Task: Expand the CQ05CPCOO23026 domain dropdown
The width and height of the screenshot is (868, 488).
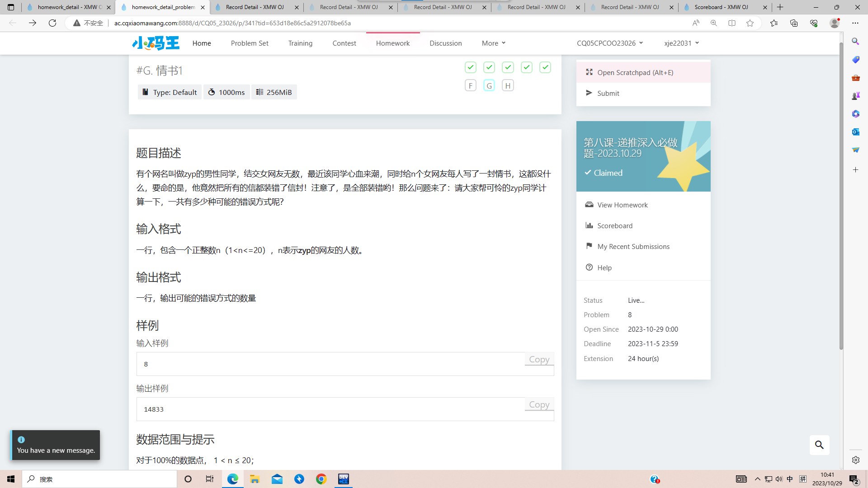Action: (x=610, y=43)
